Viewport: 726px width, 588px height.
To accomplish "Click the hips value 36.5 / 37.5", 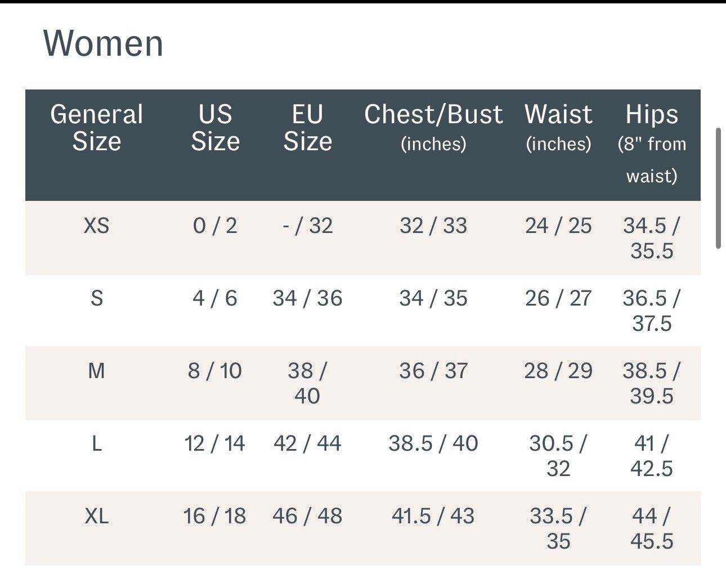I will click(652, 311).
